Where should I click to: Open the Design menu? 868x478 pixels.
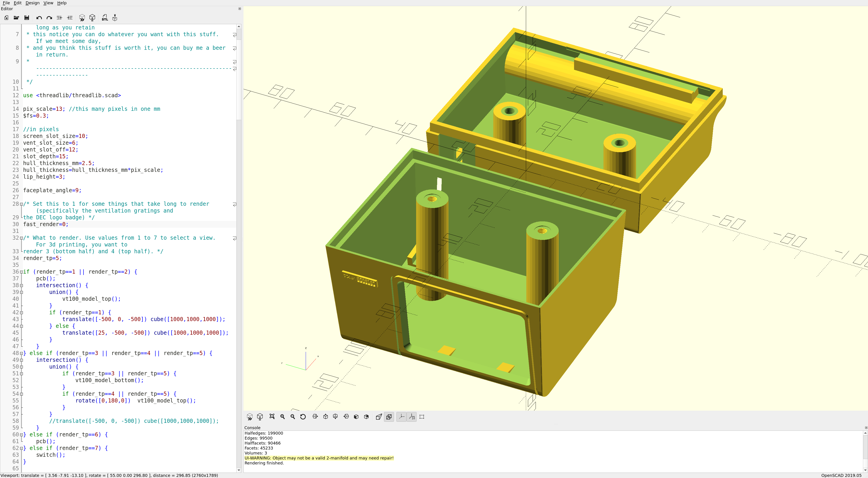pos(32,3)
